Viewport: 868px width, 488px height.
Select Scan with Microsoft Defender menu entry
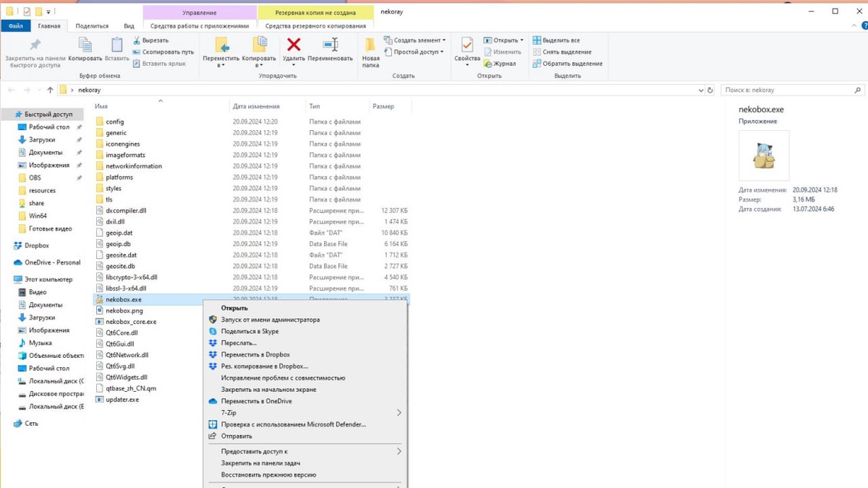293,424
